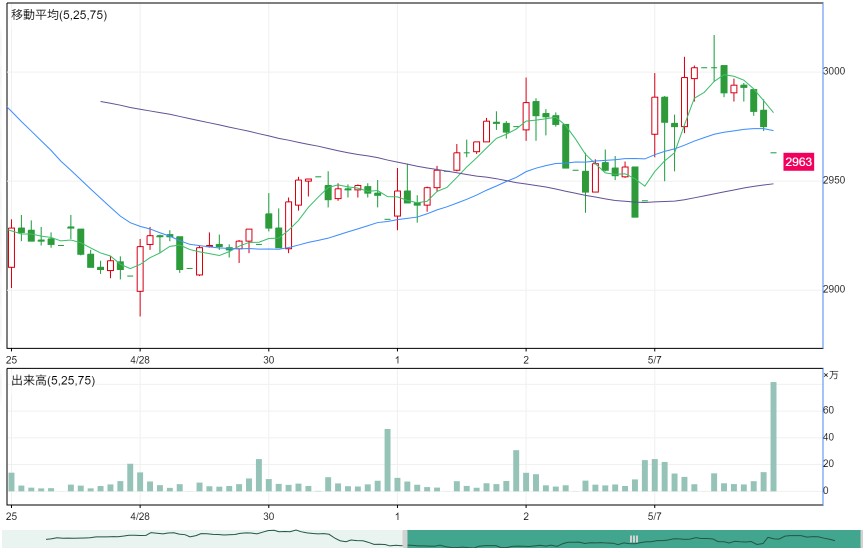Click the 出来高(5,25,75) volume panel label
Image resolution: width=868 pixels, height=552 pixels.
coord(53,380)
